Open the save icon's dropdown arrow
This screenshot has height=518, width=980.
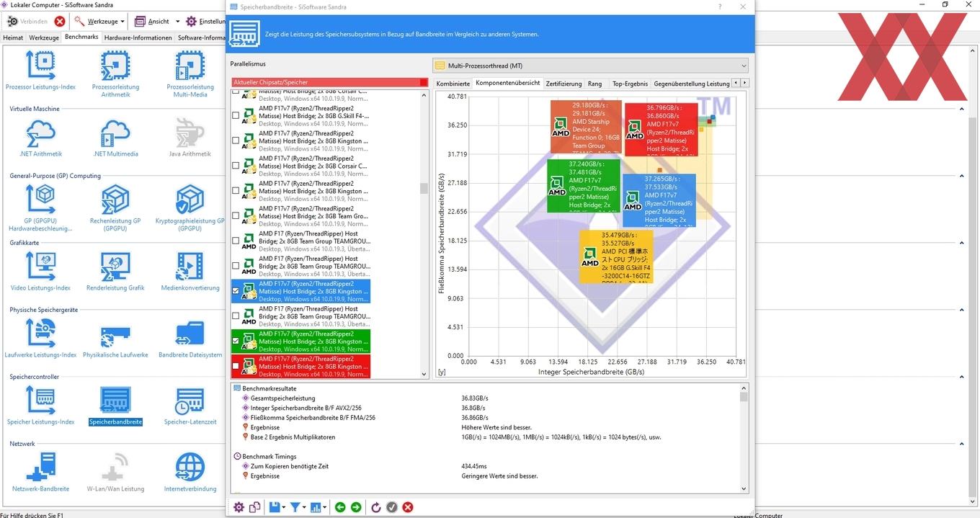(x=284, y=507)
